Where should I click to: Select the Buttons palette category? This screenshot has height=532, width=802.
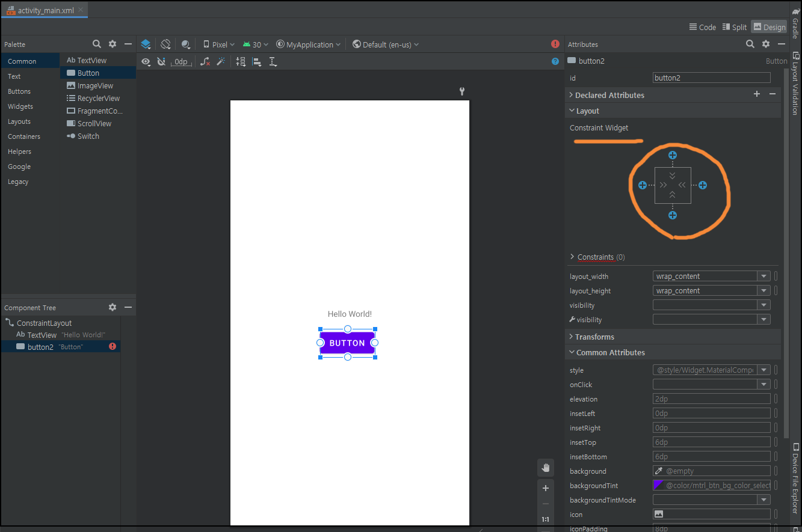29,91
